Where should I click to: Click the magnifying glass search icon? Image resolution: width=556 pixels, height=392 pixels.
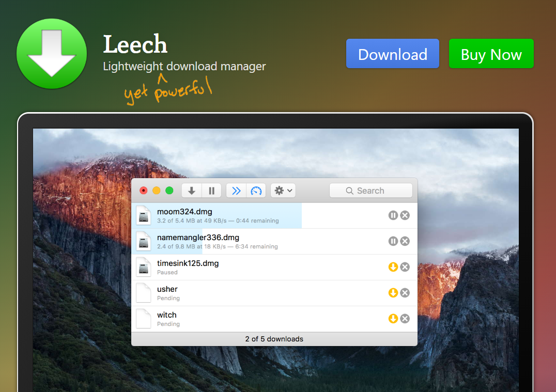350,191
